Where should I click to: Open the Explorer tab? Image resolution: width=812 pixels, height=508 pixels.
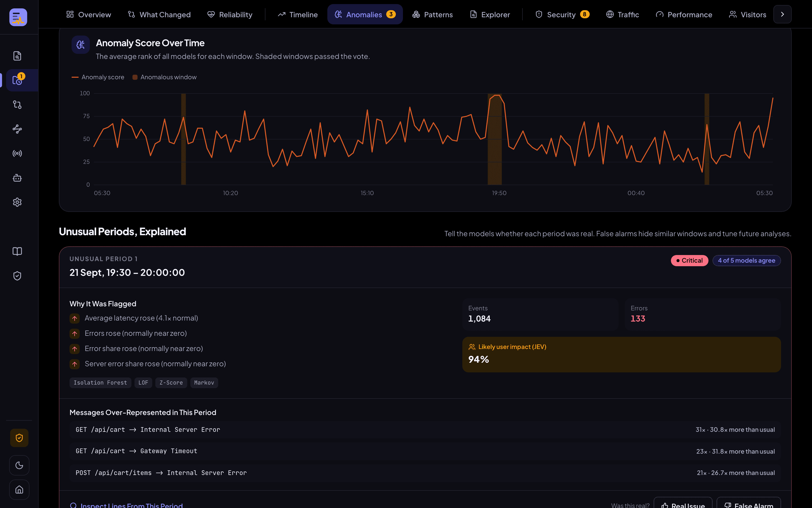[490, 14]
